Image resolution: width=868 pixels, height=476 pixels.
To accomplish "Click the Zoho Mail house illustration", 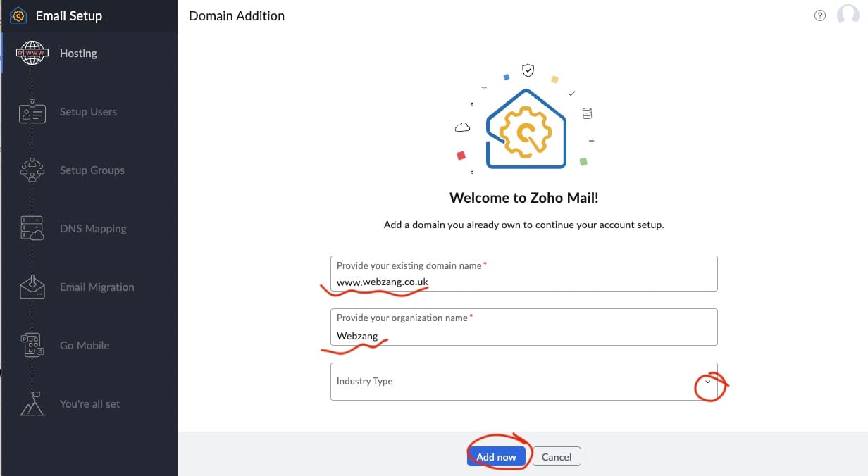I will (526, 129).
